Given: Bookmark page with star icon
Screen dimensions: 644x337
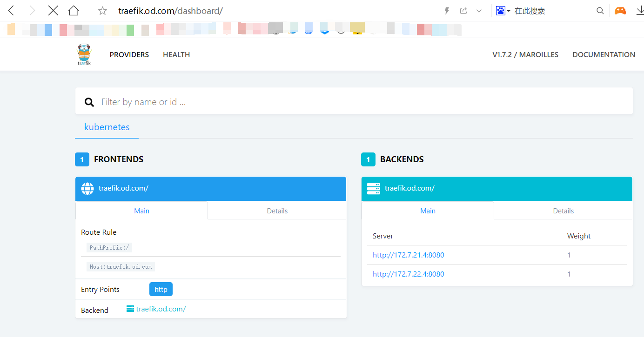Looking at the screenshot, I should point(102,11).
